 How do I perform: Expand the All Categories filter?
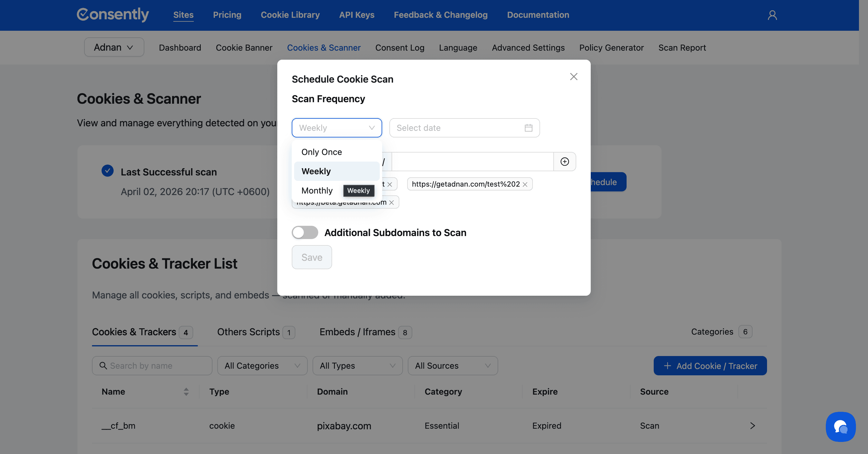point(262,366)
